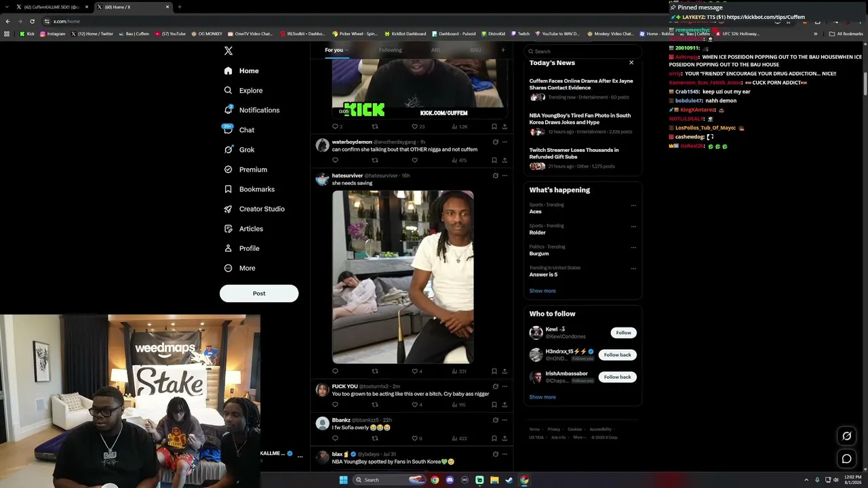Image resolution: width=868 pixels, height=488 pixels.
Task: Select the For you timeline tab
Action: pyautogui.click(x=336, y=50)
